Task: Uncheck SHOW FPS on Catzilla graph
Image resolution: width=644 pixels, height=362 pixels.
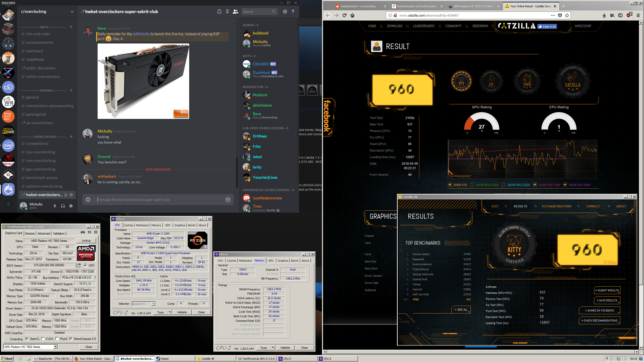Action: [450, 185]
